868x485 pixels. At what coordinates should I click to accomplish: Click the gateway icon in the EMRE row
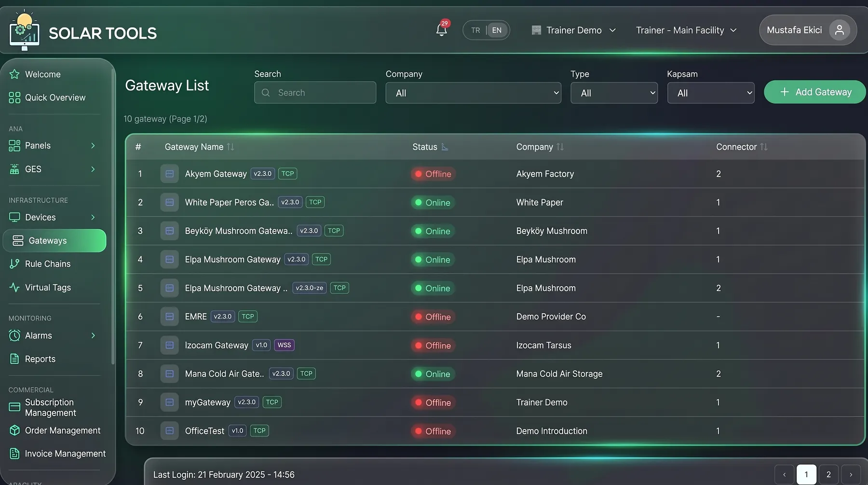click(x=170, y=317)
